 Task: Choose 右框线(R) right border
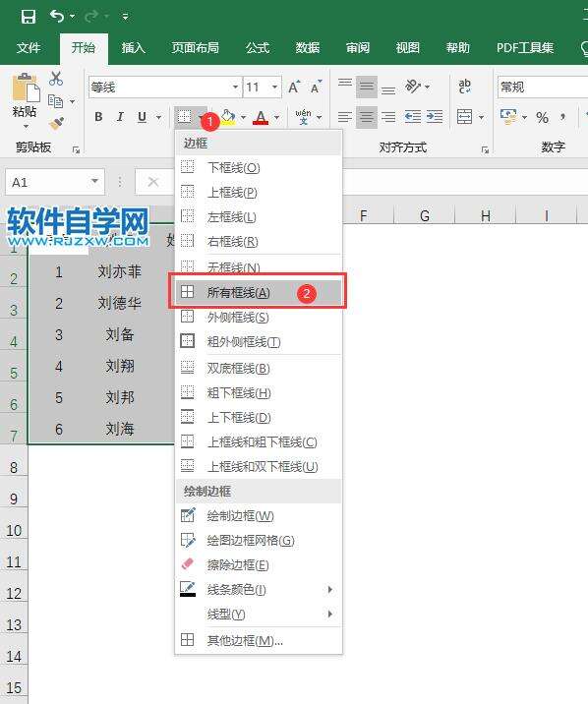click(x=259, y=242)
